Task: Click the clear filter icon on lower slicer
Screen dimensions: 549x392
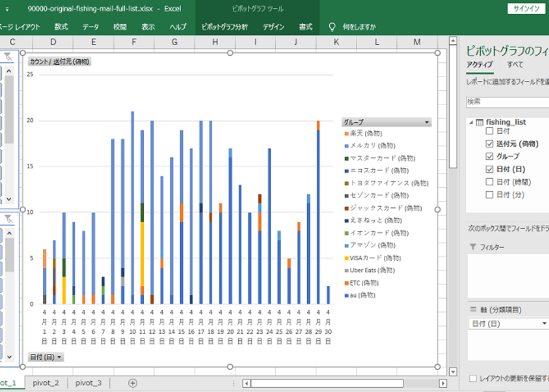Action: (8, 219)
